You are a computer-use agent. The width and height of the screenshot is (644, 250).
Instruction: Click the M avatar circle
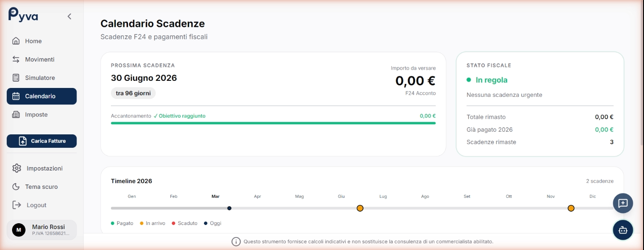point(19,230)
